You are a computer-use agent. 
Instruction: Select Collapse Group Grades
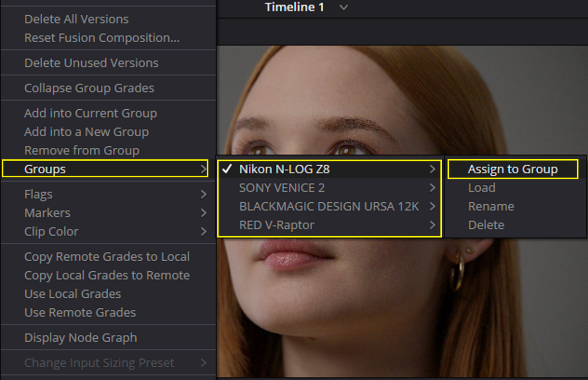(x=89, y=88)
